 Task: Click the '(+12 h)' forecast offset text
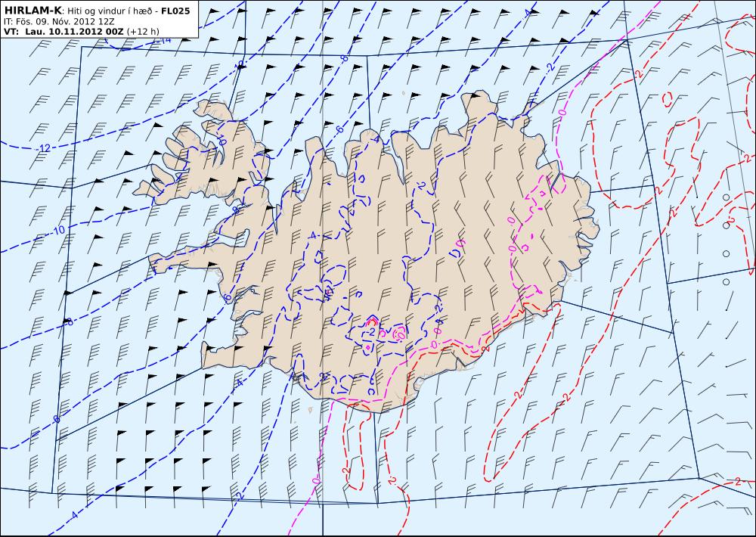coord(143,31)
